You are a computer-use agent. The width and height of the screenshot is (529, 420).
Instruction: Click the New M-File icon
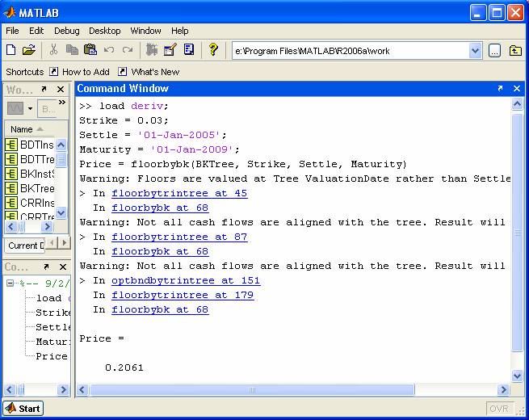pyautogui.click(x=11, y=50)
